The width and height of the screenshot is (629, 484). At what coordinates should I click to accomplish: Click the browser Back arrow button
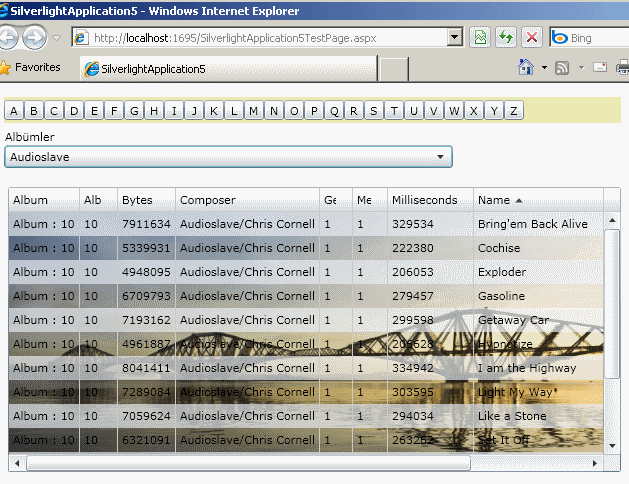(8, 38)
